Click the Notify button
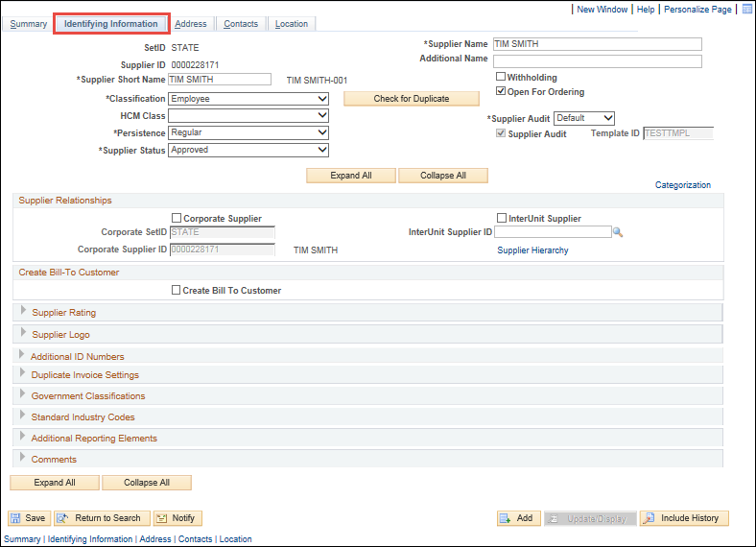Image resolution: width=756 pixels, height=547 pixels. point(177,518)
